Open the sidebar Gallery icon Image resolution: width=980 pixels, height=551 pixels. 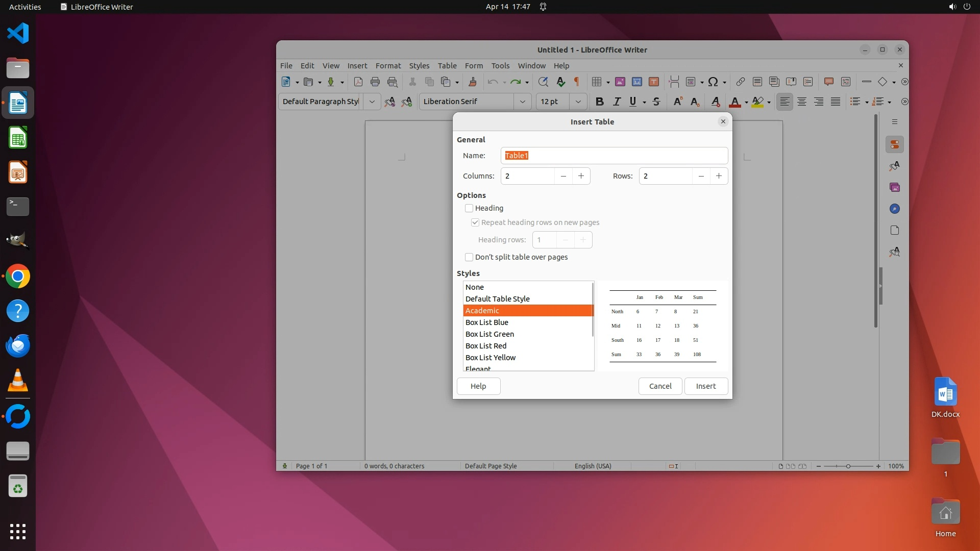894,187
